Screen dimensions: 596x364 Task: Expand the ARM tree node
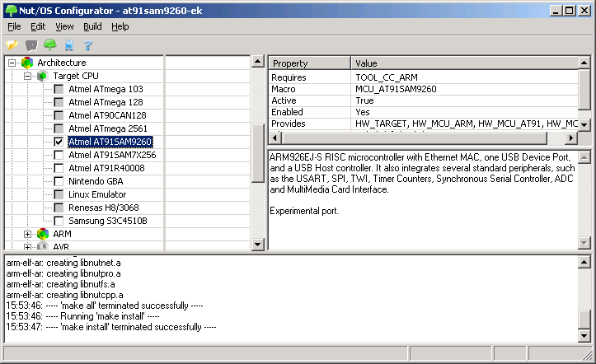[27, 234]
